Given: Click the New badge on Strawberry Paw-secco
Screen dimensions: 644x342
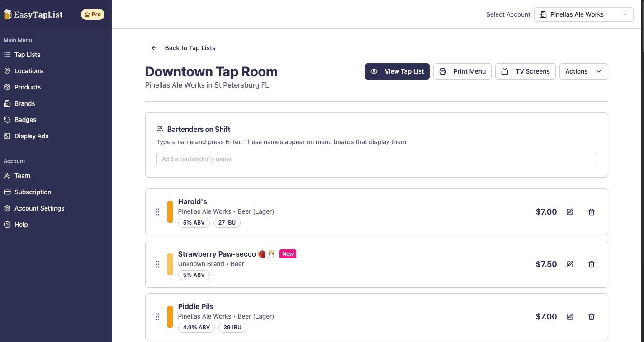Looking at the screenshot, I should pos(288,254).
